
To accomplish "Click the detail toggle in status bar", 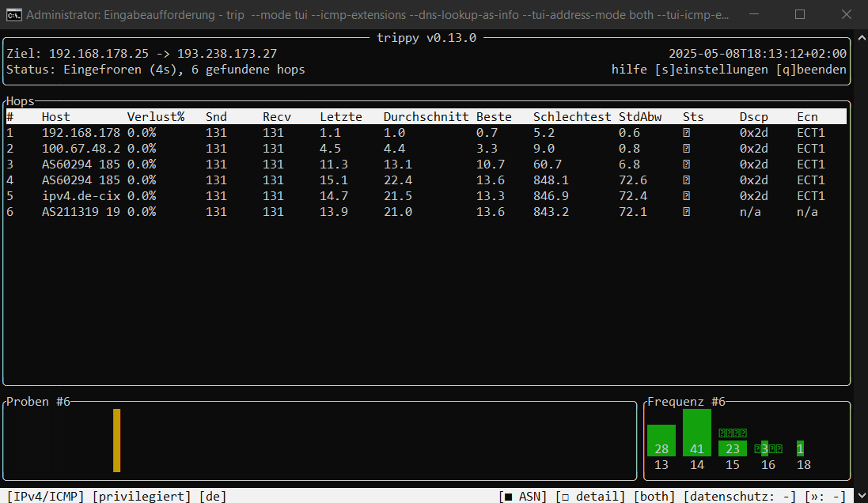I will tap(590, 497).
